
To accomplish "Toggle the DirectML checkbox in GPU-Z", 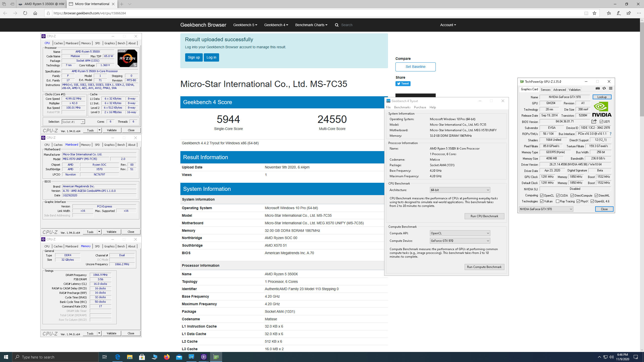I will (x=596, y=195).
